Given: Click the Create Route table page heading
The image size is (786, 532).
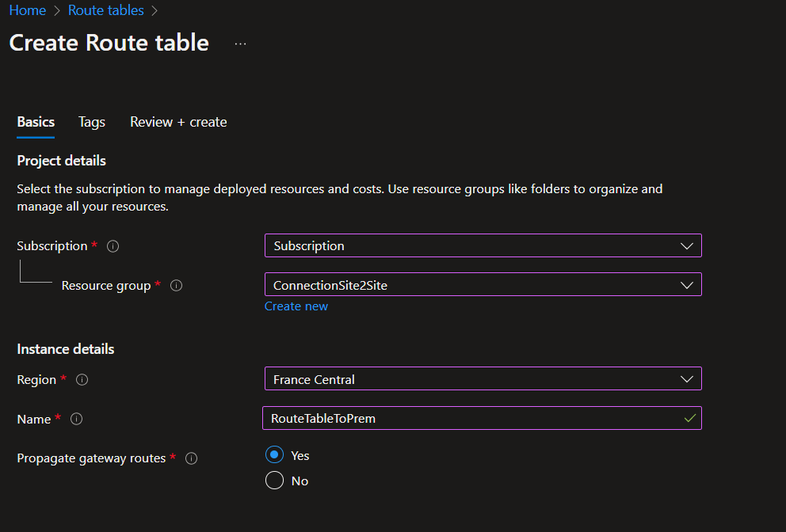Looking at the screenshot, I should pyautogui.click(x=109, y=43).
